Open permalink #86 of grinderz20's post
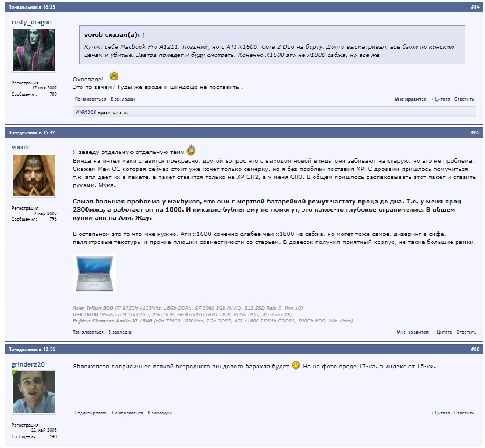Viewport: 485px width, 448px height. point(475,349)
